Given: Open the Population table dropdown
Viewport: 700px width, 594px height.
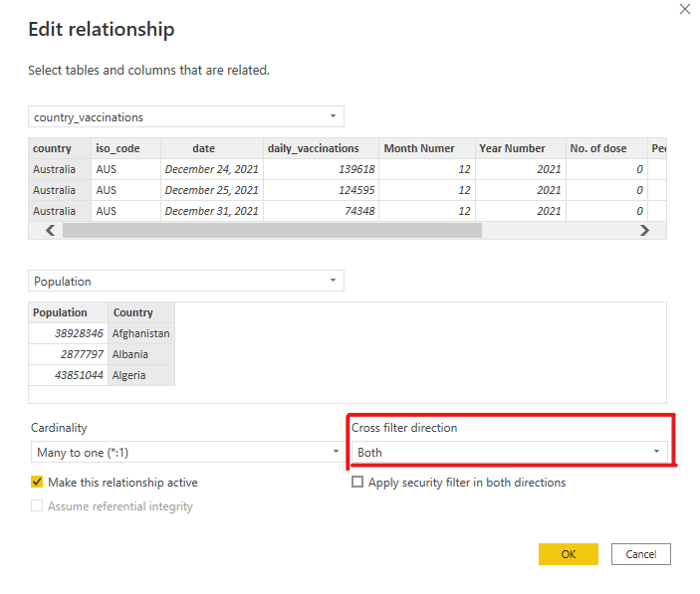Looking at the screenshot, I should click(186, 281).
